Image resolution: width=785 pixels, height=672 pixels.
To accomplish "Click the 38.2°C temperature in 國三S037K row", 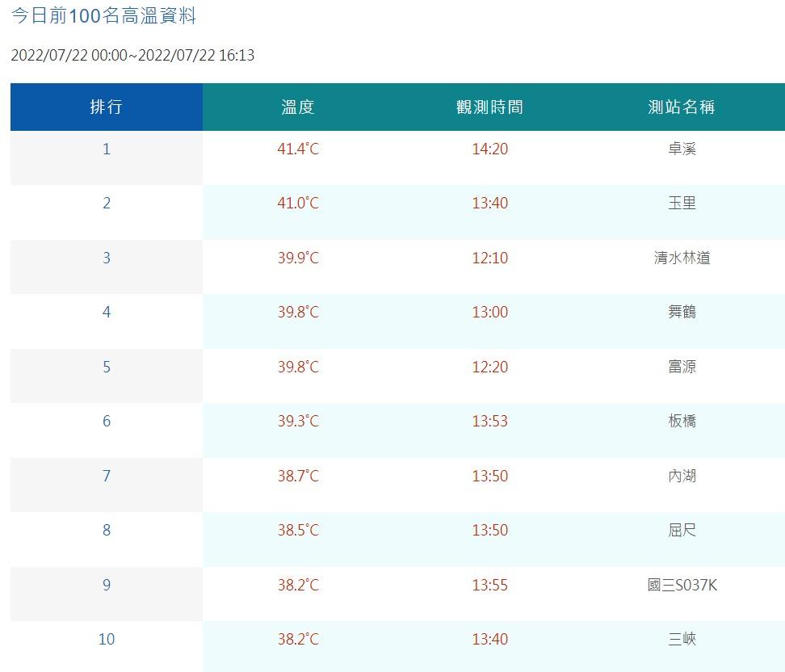I will point(298,585).
